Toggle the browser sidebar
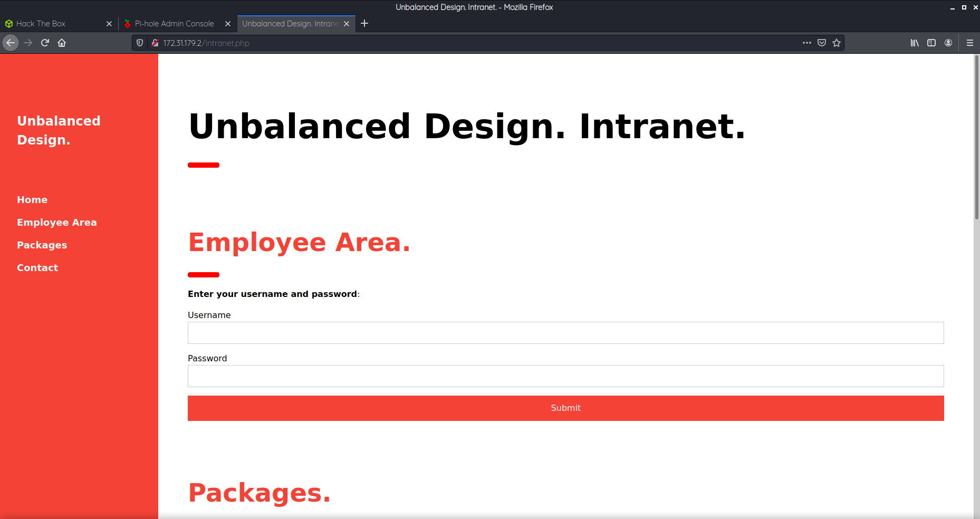The image size is (980, 519). click(931, 43)
